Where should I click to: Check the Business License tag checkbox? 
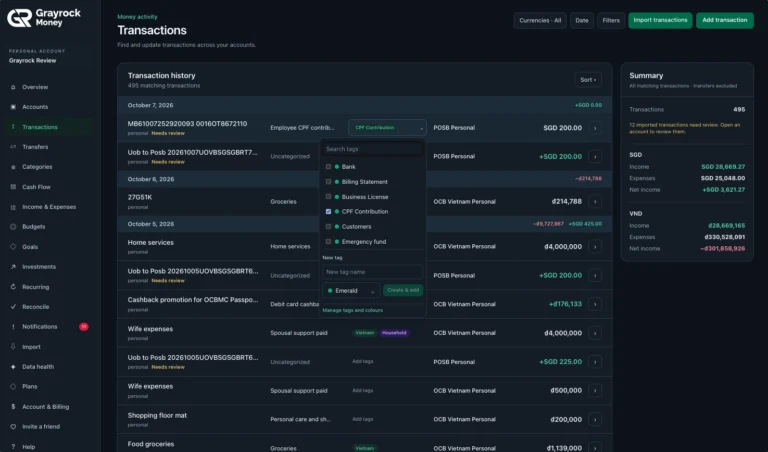(328, 197)
